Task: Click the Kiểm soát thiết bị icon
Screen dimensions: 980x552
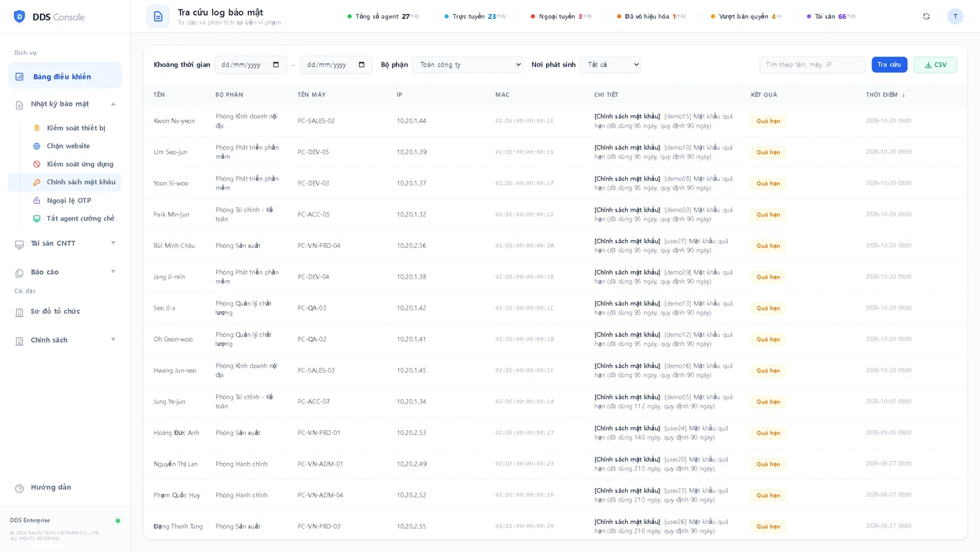Action: [37, 128]
